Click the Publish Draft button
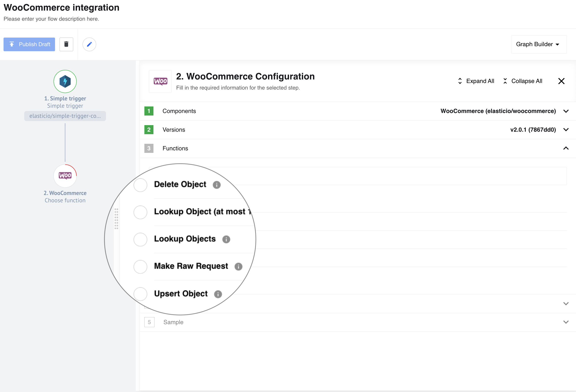Image resolution: width=576 pixels, height=392 pixels. (29, 44)
